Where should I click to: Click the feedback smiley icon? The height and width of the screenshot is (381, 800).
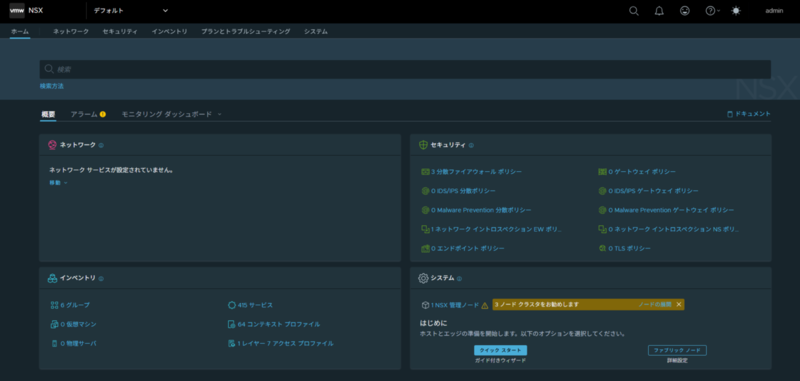[685, 11]
